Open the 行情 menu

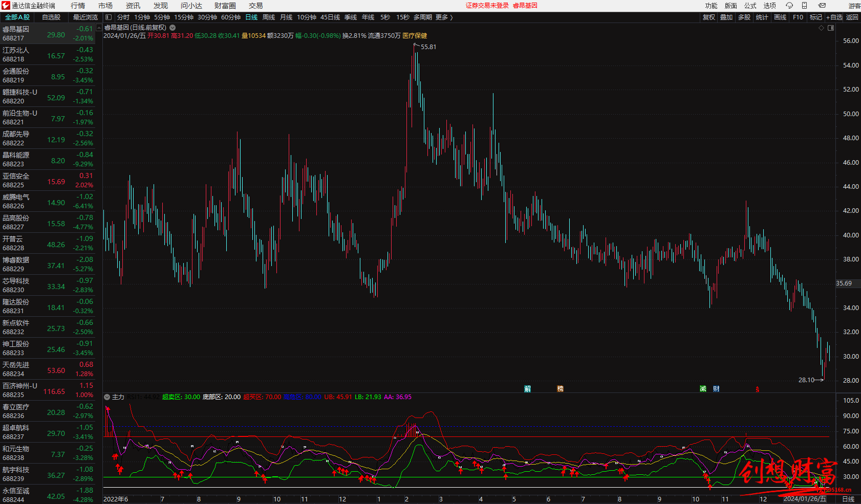(78, 6)
